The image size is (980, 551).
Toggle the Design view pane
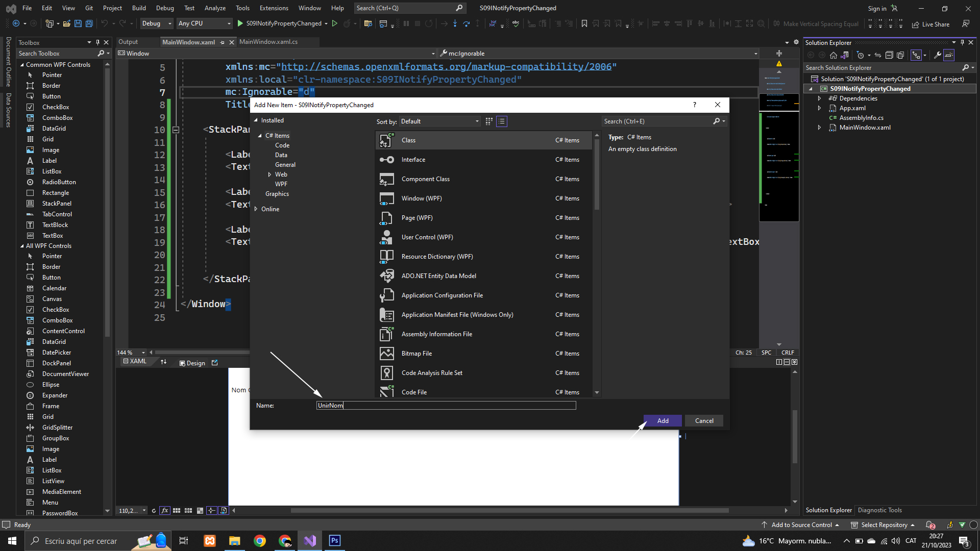[192, 363]
